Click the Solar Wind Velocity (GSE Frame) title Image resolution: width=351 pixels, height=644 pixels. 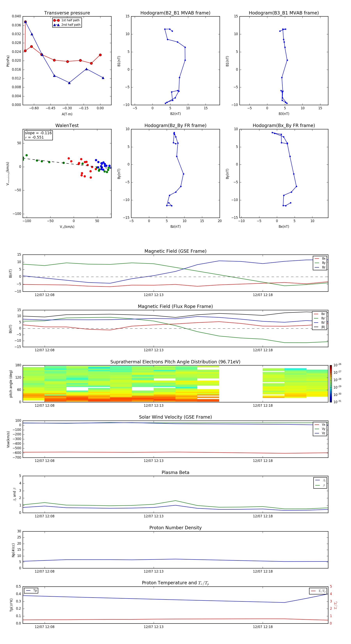click(175, 417)
